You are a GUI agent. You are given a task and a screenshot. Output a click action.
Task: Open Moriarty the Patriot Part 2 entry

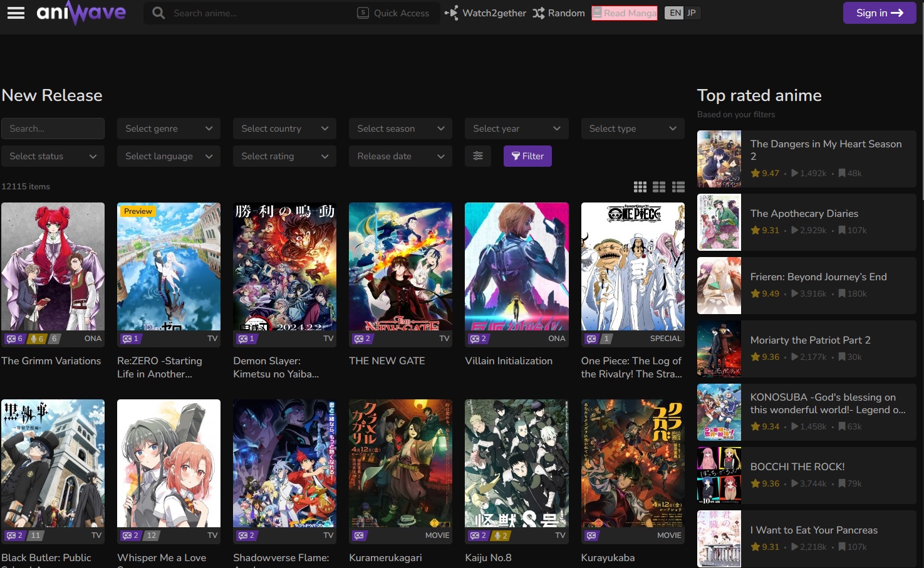click(807, 349)
